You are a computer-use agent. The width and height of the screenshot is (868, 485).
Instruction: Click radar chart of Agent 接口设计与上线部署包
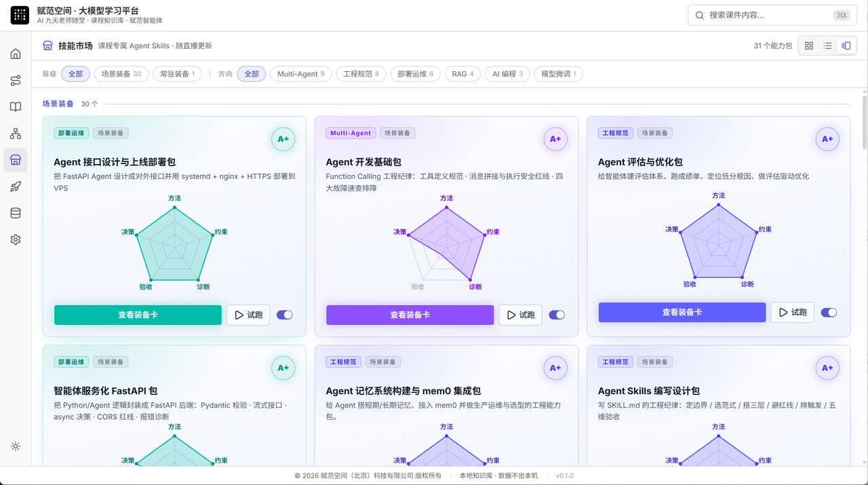(174, 244)
